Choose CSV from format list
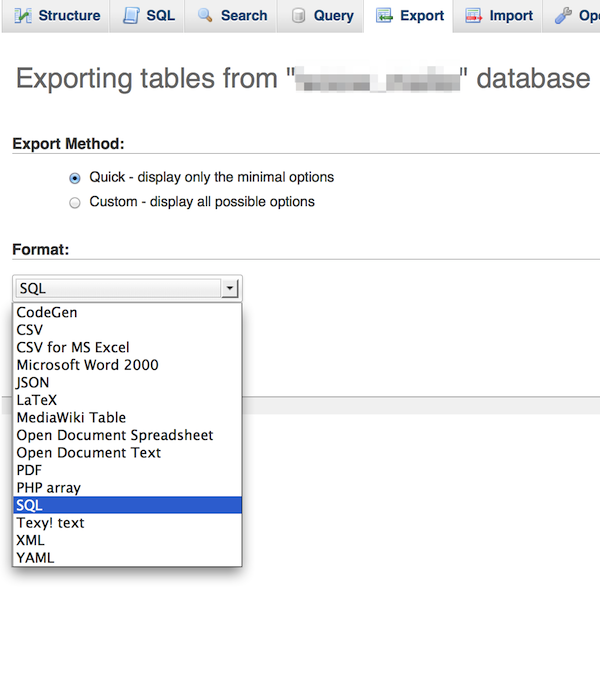Image resolution: width=600 pixels, height=692 pixels. point(30,330)
